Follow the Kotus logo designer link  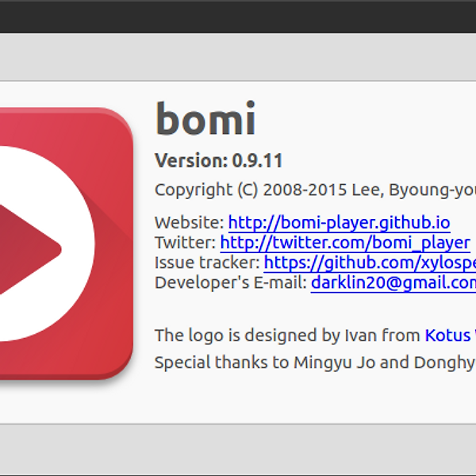coord(451,336)
